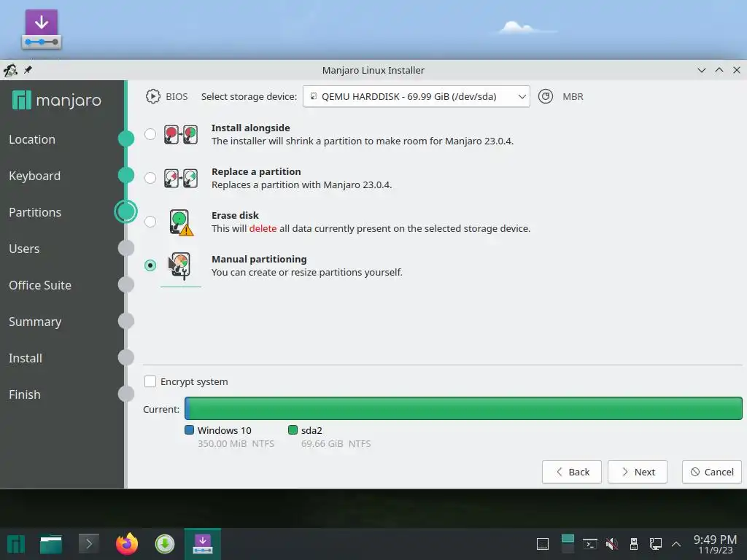Launch Firefox from the taskbar
The height and width of the screenshot is (560, 747).
(x=127, y=544)
